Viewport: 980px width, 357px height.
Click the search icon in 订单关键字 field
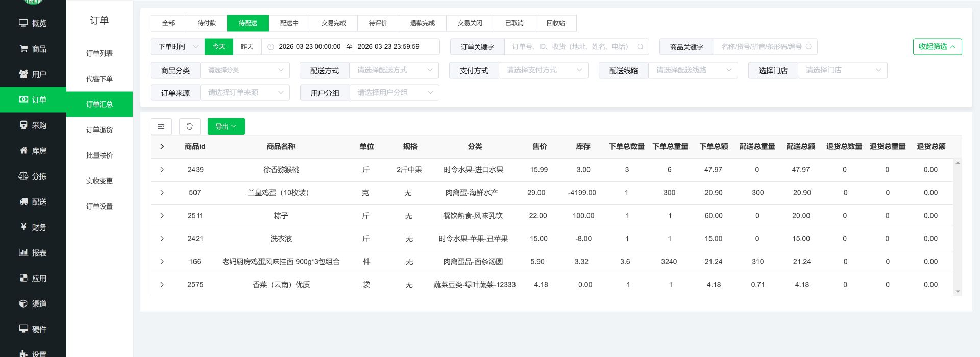640,46
